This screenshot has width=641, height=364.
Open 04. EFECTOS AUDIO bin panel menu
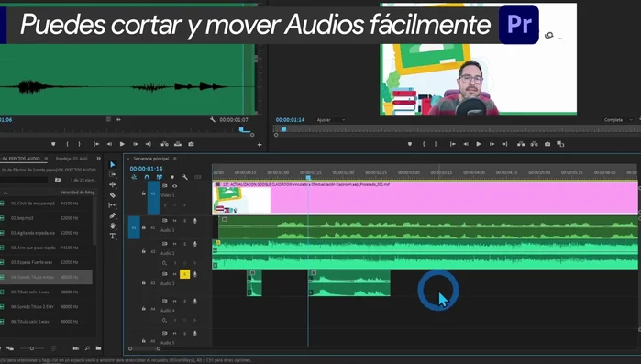click(x=46, y=159)
